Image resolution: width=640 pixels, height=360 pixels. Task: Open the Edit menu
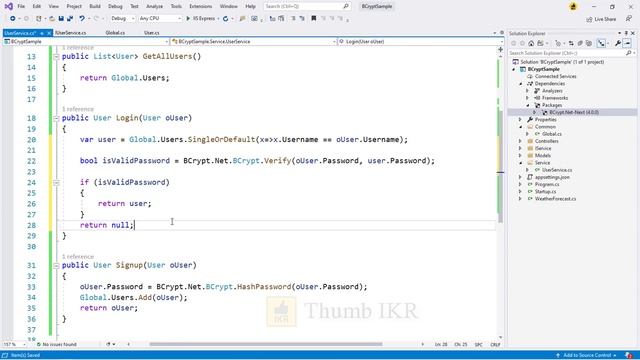37,6
